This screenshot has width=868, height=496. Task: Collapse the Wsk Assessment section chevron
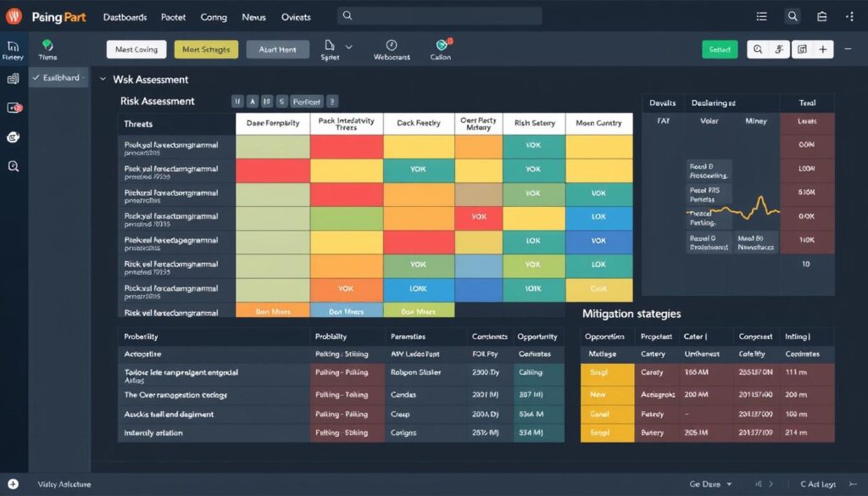tap(103, 79)
